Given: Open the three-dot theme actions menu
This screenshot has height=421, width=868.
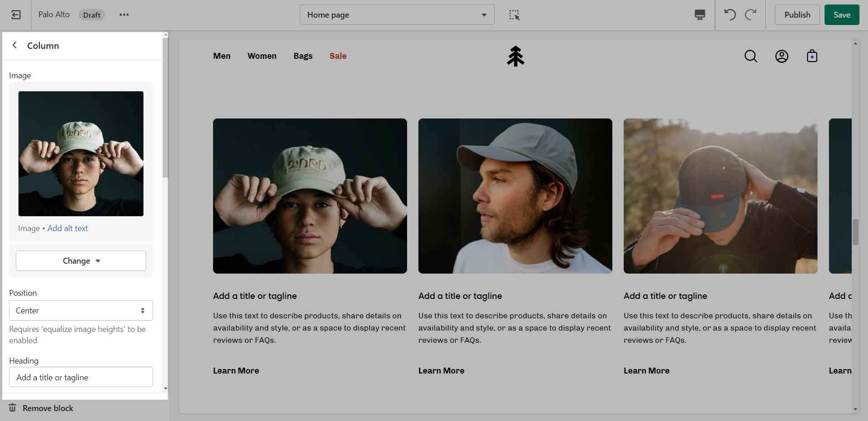Looking at the screenshot, I should [124, 15].
